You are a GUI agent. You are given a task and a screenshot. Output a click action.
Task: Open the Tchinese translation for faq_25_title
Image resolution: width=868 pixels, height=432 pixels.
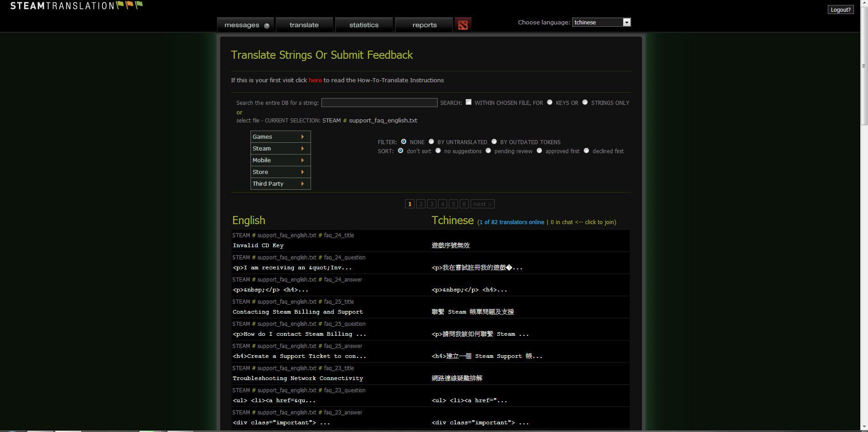[473, 312]
